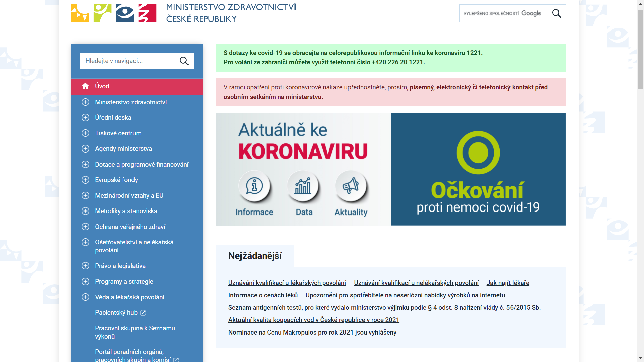The height and width of the screenshot is (362, 644).
Task: Click the Google search magnifier icon
Action: (556, 13)
